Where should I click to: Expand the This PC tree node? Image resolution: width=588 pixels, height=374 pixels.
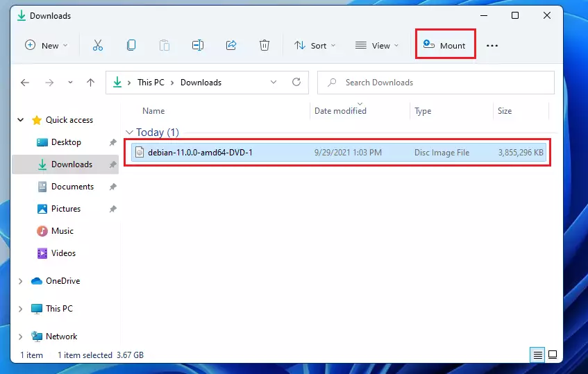pos(21,309)
